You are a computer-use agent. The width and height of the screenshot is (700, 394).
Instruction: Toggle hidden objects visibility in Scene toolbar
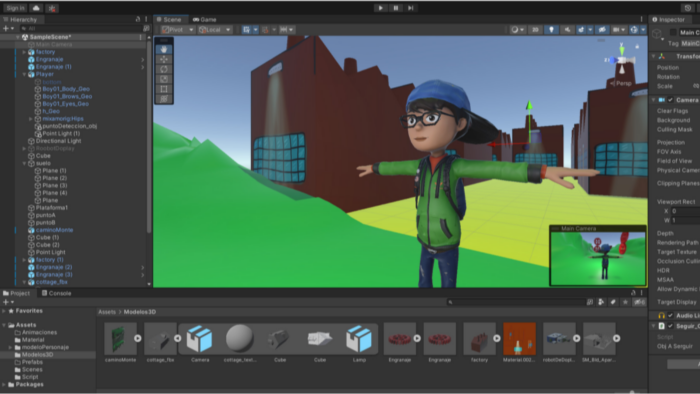602,30
